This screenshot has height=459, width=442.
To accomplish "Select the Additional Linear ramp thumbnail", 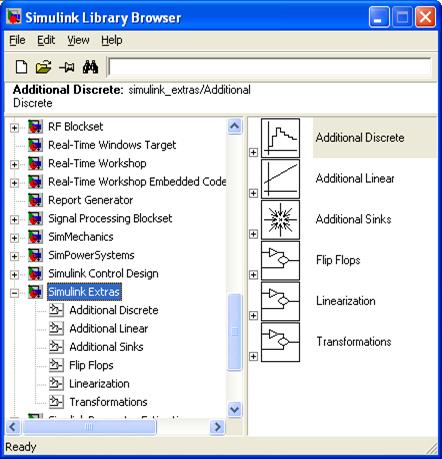I will 280,179.
